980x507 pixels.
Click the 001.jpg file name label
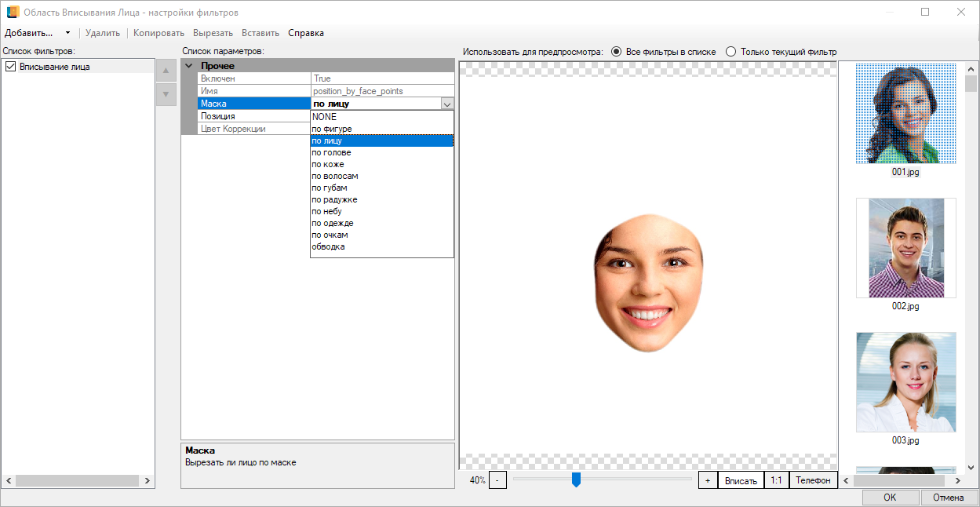tap(905, 172)
